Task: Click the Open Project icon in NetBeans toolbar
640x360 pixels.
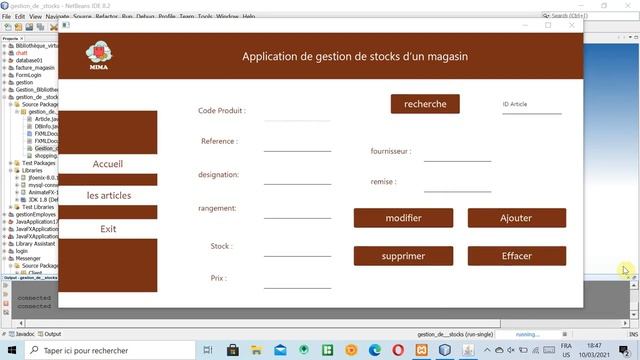Action: point(29,27)
